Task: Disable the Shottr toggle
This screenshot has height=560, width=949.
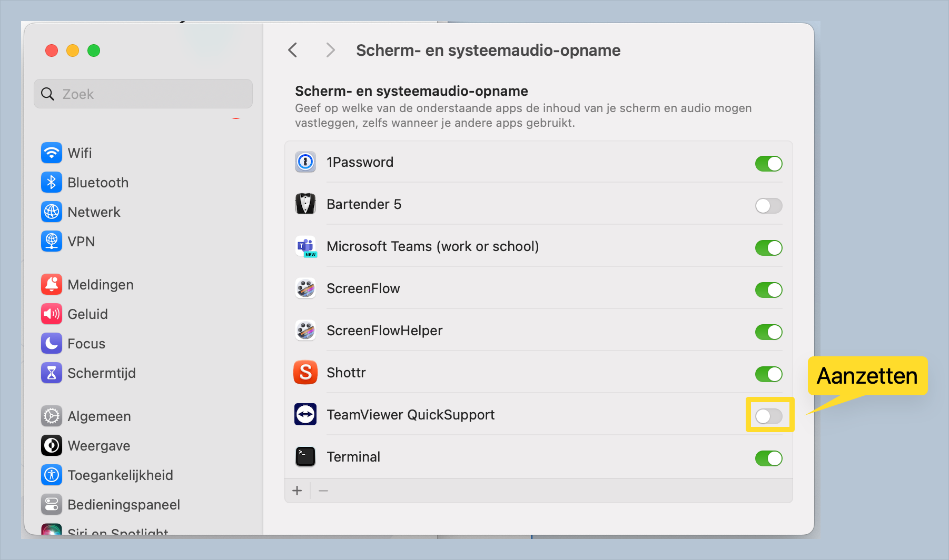Action: click(768, 374)
